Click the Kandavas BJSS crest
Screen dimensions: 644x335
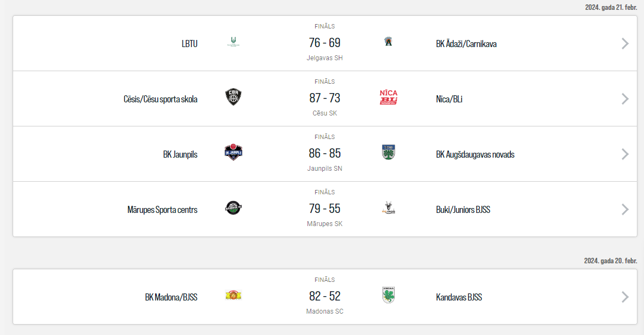tap(389, 296)
